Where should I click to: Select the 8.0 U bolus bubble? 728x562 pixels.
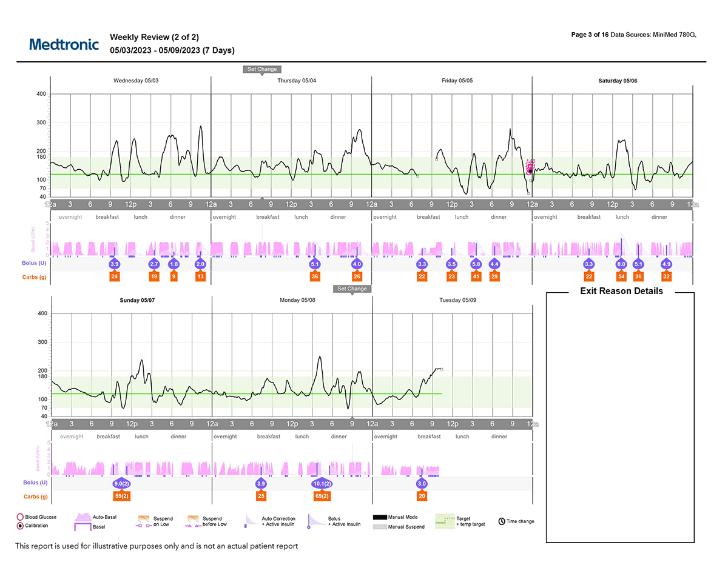(621, 264)
